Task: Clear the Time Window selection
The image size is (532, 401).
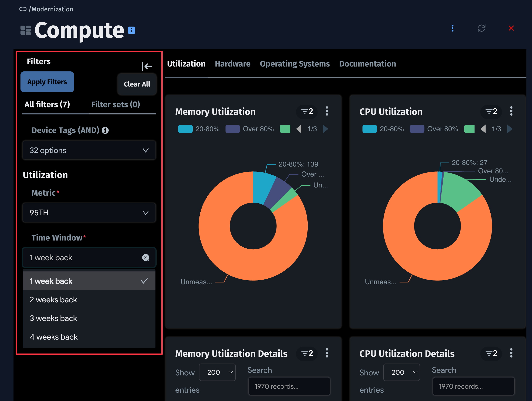Action: 145,257
